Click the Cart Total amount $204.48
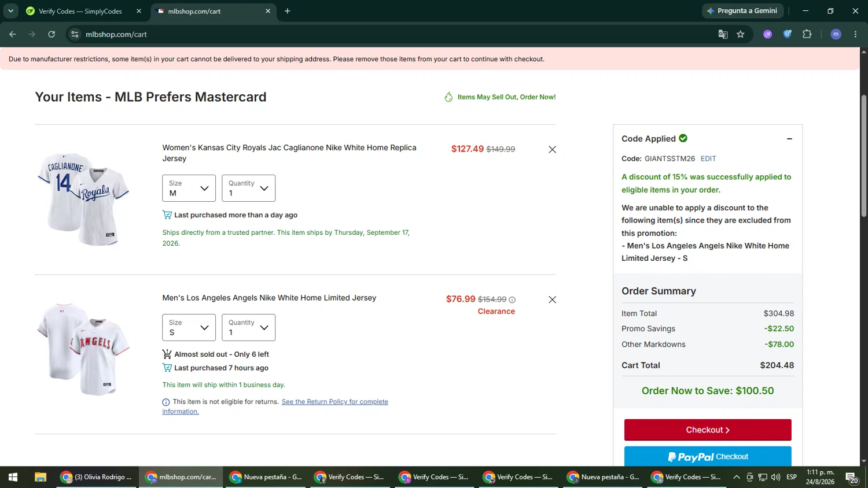Viewport: 868px width, 488px height. [x=777, y=365]
